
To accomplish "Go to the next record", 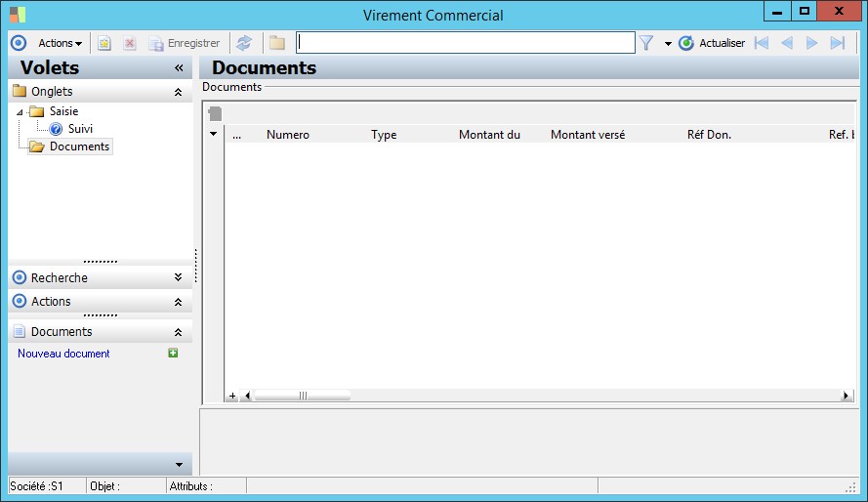I will point(812,43).
